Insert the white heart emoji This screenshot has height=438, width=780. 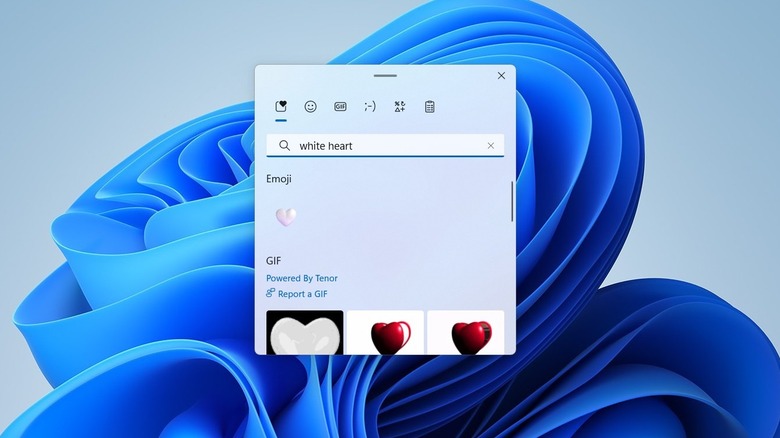pos(286,217)
